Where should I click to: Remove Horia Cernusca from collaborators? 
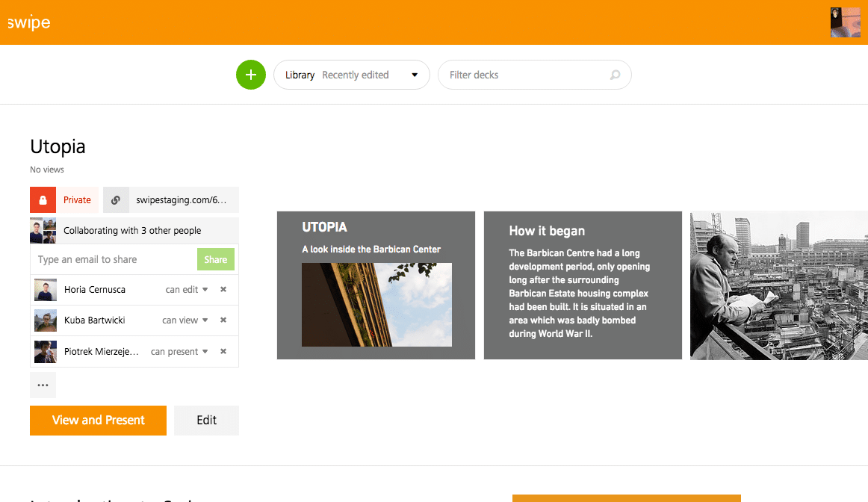point(223,289)
